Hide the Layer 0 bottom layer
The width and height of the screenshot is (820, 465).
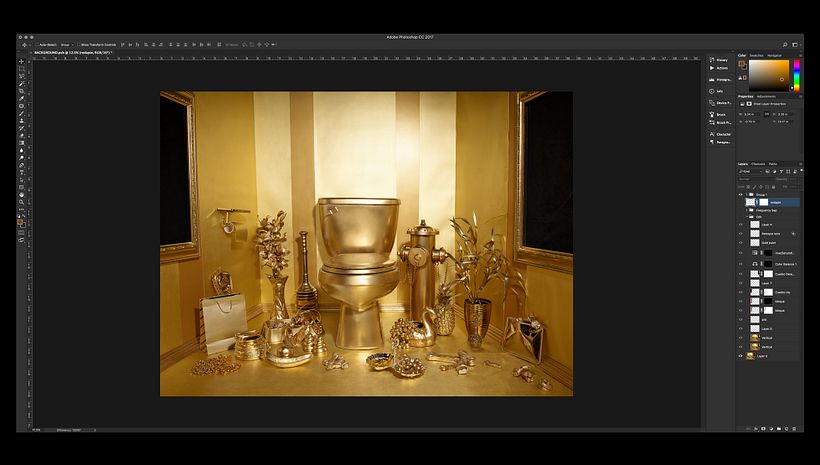[741, 356]
